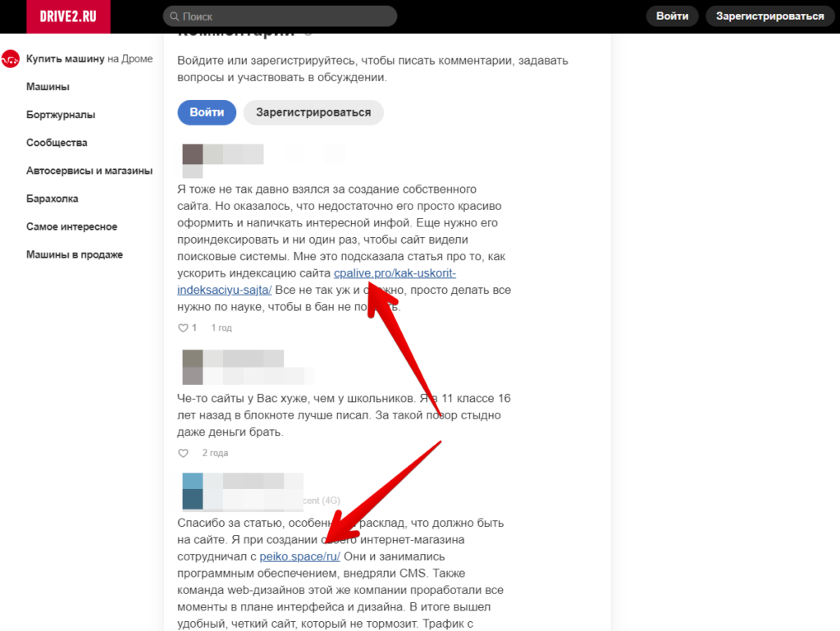Click gray Зарегистрироваться button below comments prompt

click(x=313, y=112)
